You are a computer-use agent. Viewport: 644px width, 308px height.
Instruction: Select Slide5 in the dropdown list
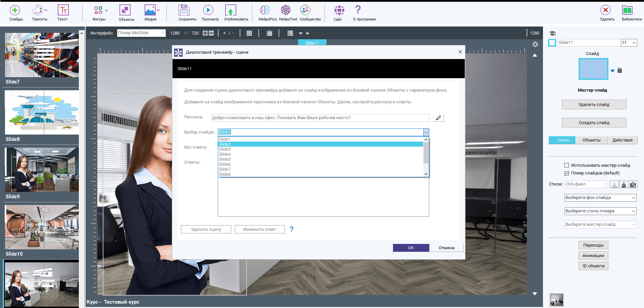click(x=225, y=159)
